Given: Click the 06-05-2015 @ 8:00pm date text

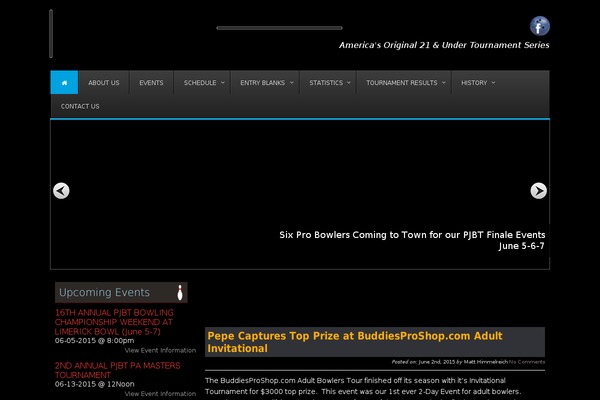Looking at the screenshot, I should click(x=95, y=340).
